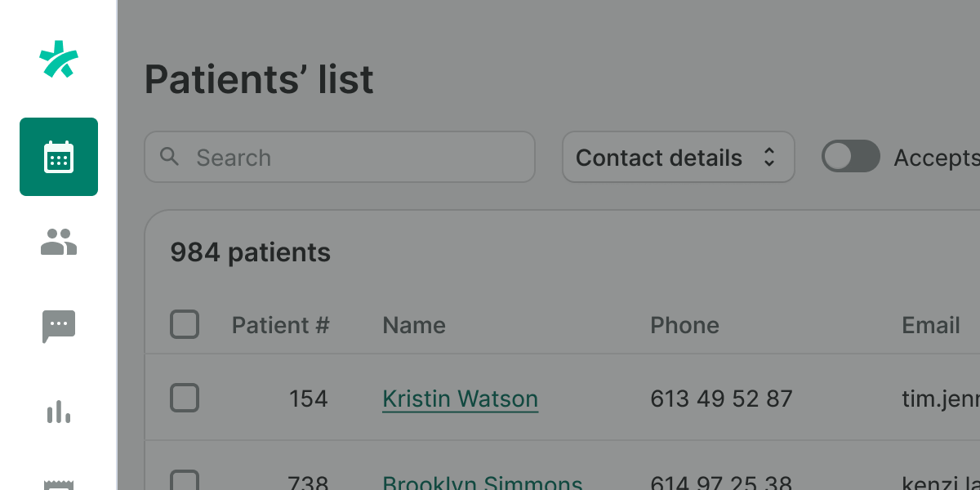Open the patients section icon
The height and width of the screenshot is (490, 980).
point(59,243)
